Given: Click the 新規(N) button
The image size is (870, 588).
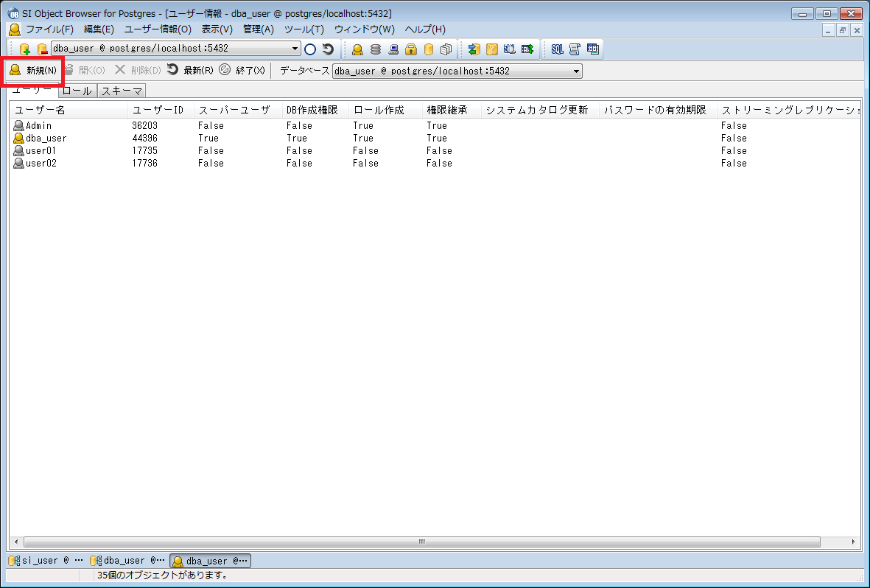Looking at the screenshot, I should tap(33, 71).
